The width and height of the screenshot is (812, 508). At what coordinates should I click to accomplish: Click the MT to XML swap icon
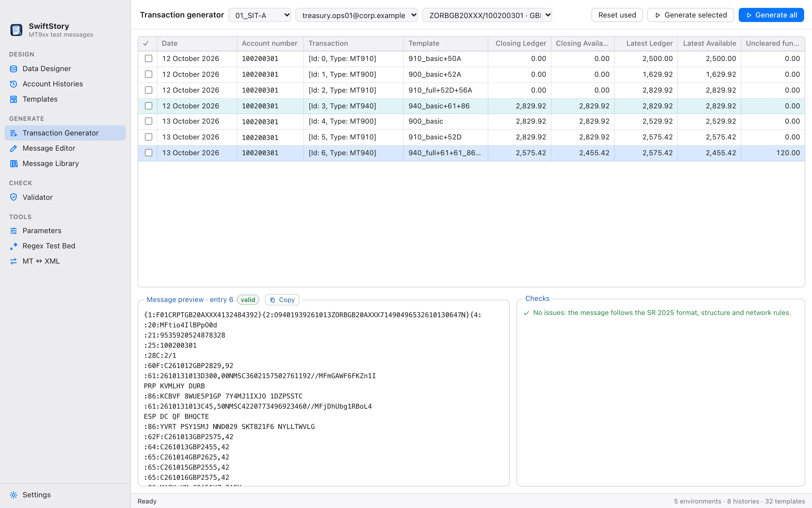pyautogui.click(x=14, y=261)
